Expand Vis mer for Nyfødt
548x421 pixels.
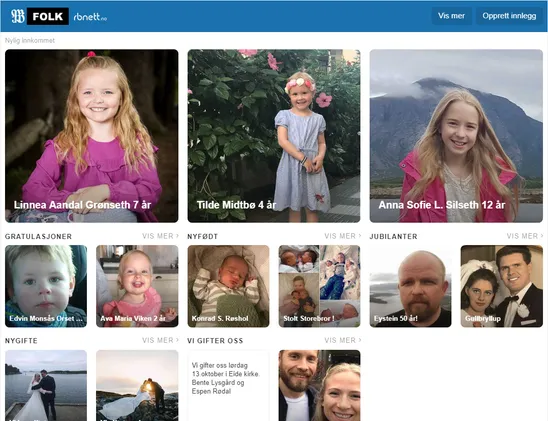click(342, 236)
